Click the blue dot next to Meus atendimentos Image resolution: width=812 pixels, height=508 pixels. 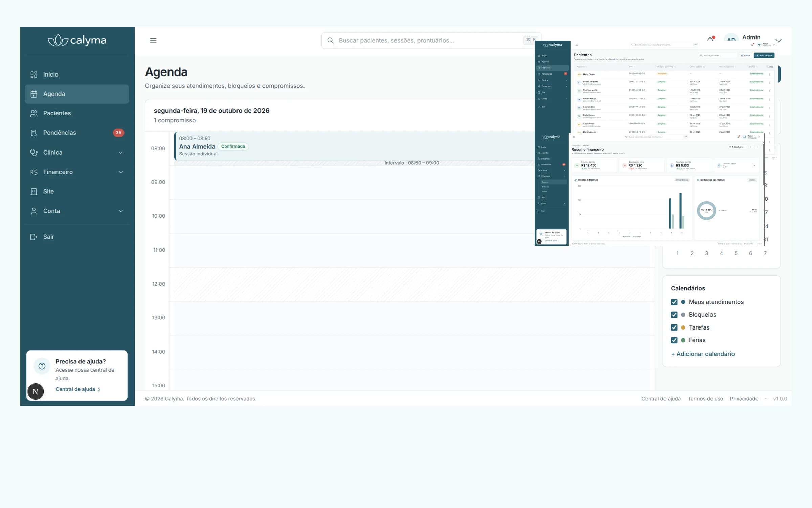[x=683, y=302]
